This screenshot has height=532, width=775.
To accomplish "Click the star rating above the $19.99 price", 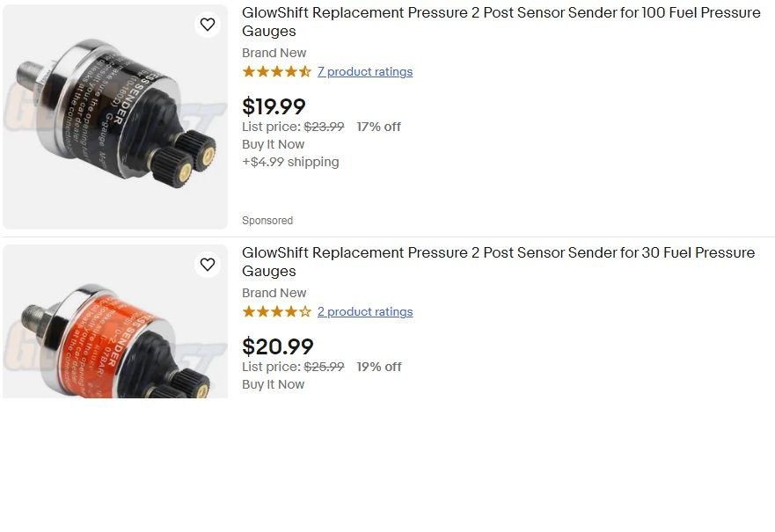I will click(276, 72).
